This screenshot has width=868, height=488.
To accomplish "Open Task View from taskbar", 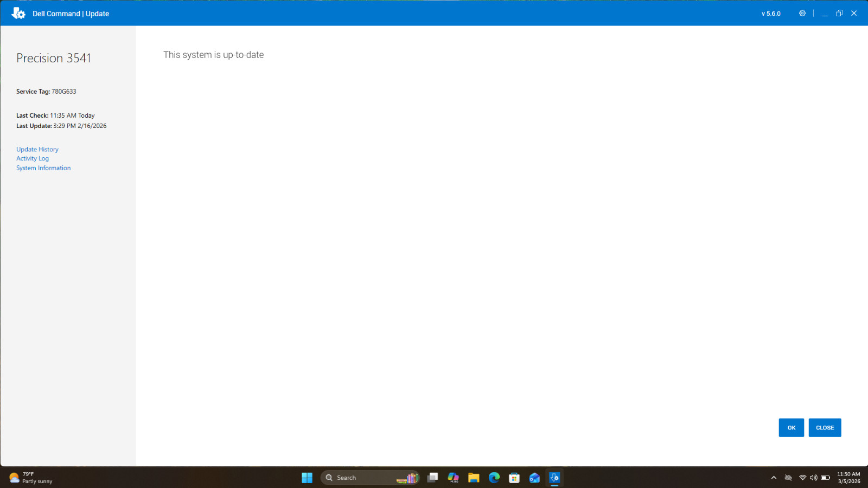I will coord(432,478).
